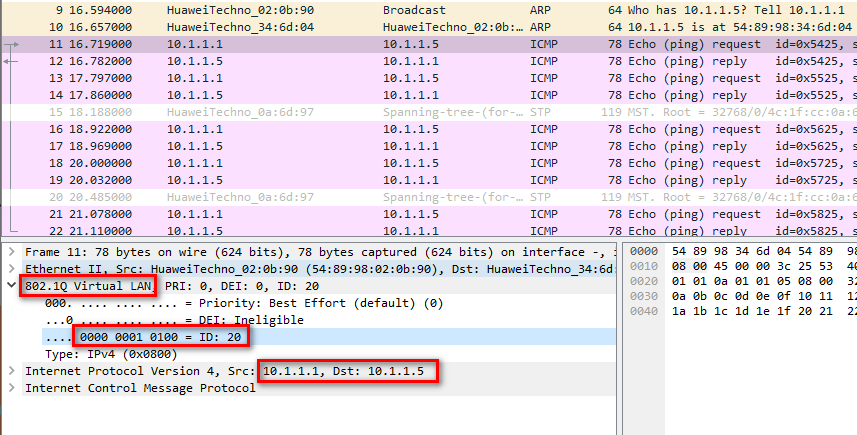Click the Ethernet II Src HuaweiTechno line
The image size is (857, 435).
[320, 269]
